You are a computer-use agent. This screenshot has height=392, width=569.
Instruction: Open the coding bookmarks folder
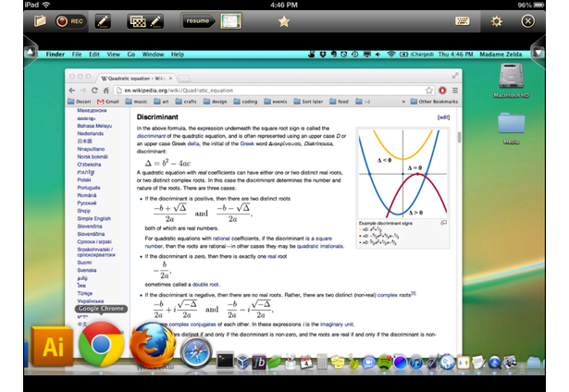click(x=245, y=102)
